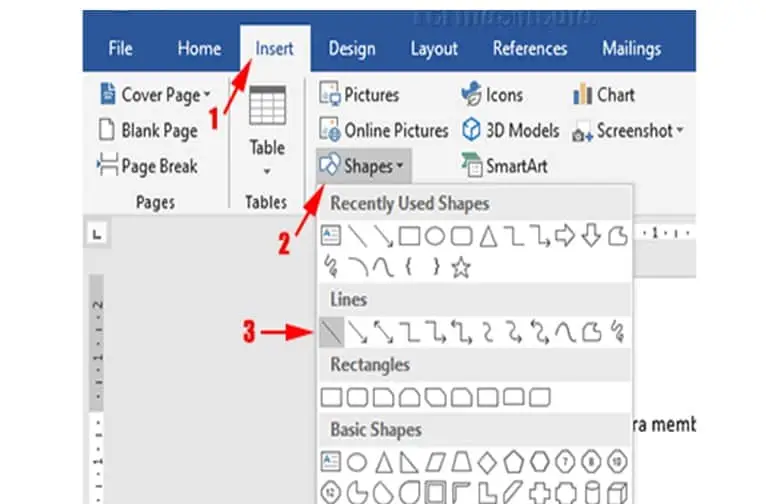Choose the double-arrow line under Lines

coord(383,332)
